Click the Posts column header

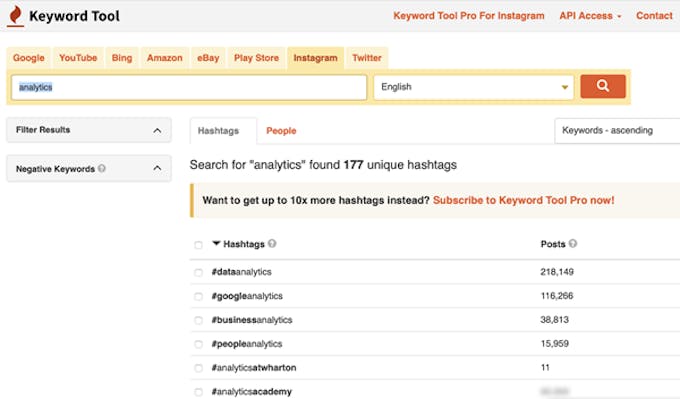click(x=553, y=244)
